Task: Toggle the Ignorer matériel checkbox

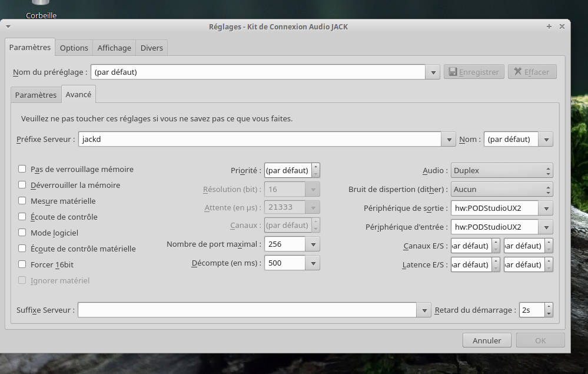Action: point(22,280)
